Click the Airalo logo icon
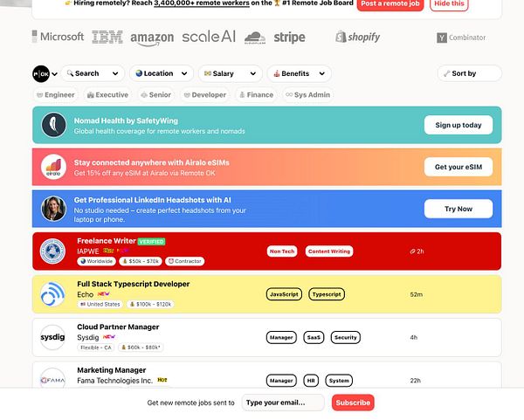This screenshot has height=420, width=524. click(53, 167)
